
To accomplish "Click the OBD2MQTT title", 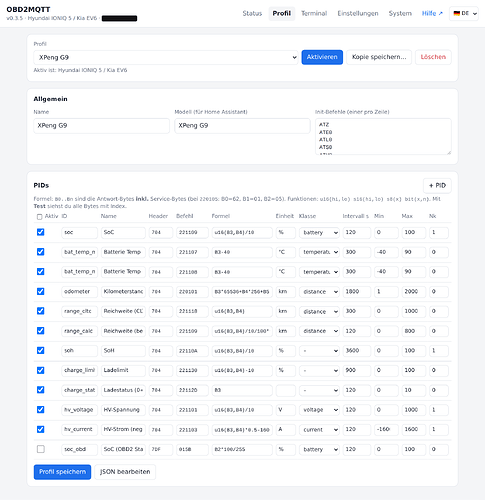I will coord(28,9).
